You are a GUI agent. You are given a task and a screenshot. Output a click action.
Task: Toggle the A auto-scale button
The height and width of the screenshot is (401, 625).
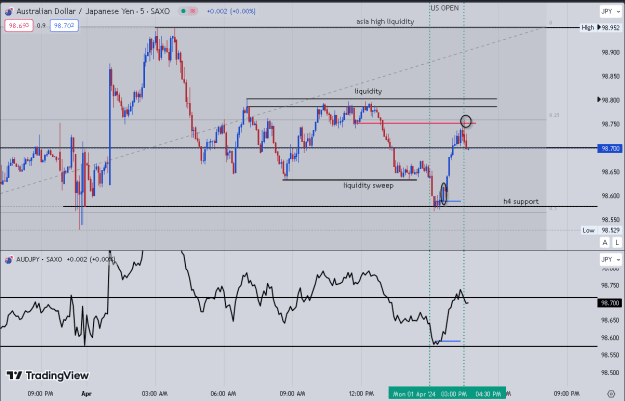[x=605, y=242]
